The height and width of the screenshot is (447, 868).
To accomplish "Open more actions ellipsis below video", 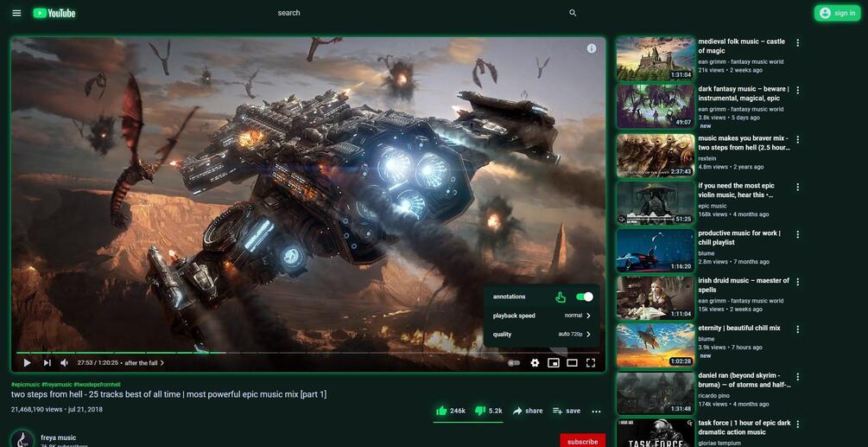I will [596, 411].
